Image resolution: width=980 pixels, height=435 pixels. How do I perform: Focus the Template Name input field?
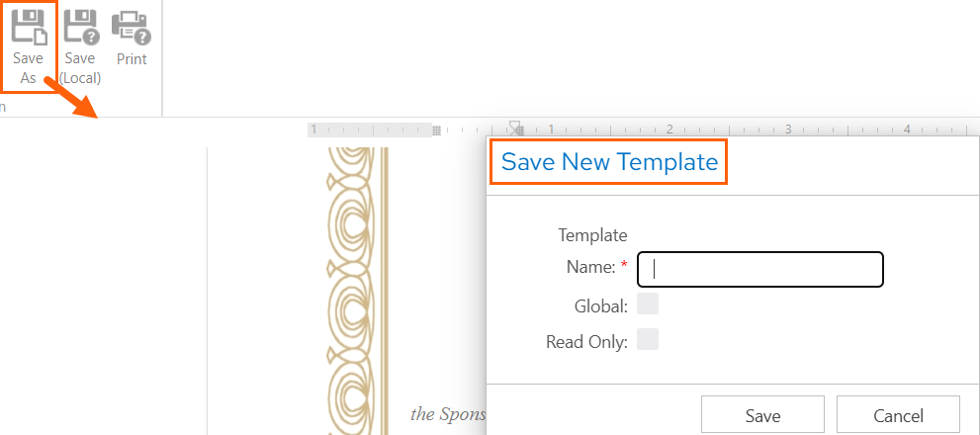pyautogui.click(x=760, y=269)
